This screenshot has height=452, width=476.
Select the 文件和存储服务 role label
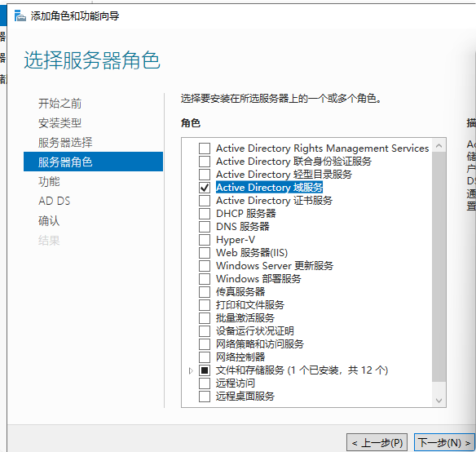pos(302,370)
